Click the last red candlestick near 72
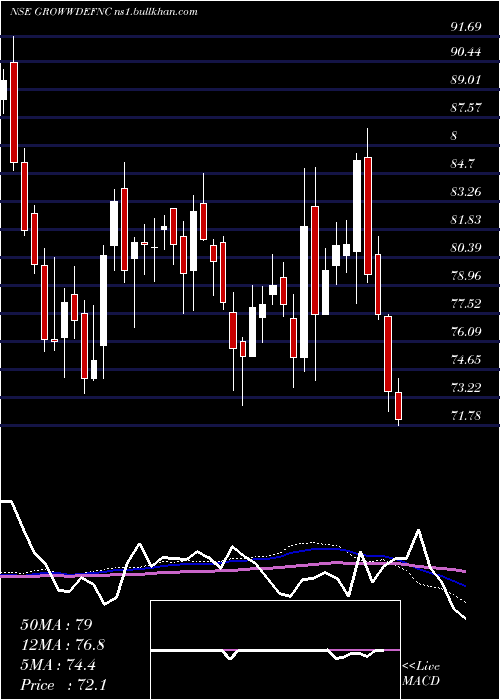This screenshot has width=500, height=700. (x=398, y=406)
